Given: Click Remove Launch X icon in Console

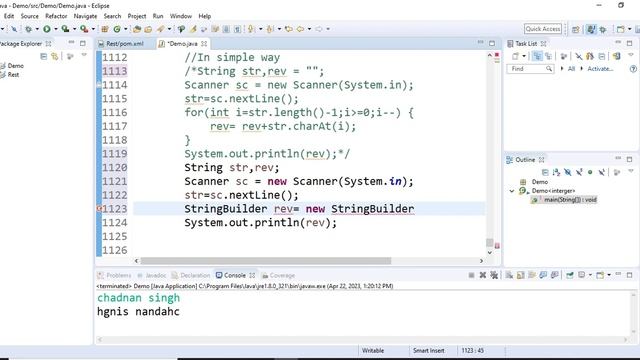Looking at the screenshot, I should [x=483, y=275].
